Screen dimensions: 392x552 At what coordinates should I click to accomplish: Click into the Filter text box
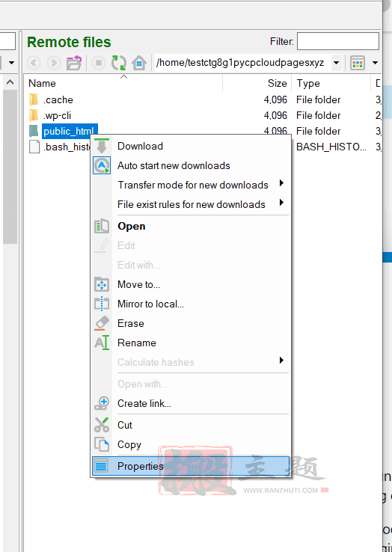337,41
